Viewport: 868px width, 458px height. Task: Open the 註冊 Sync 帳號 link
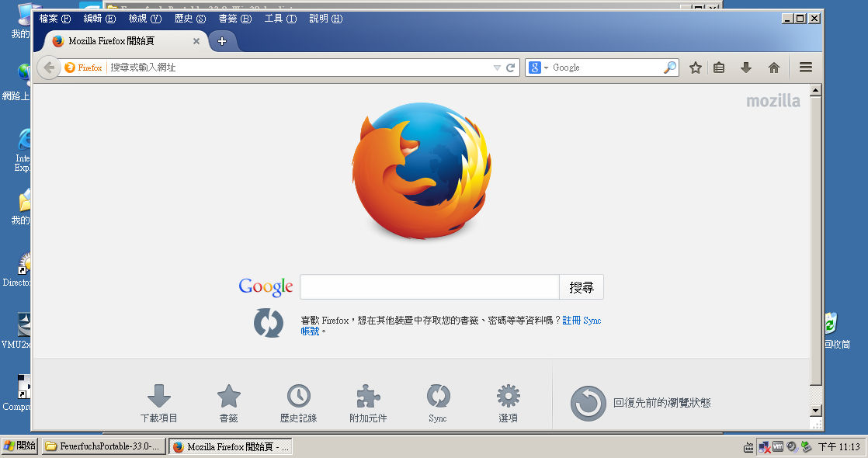click(582, 321)
